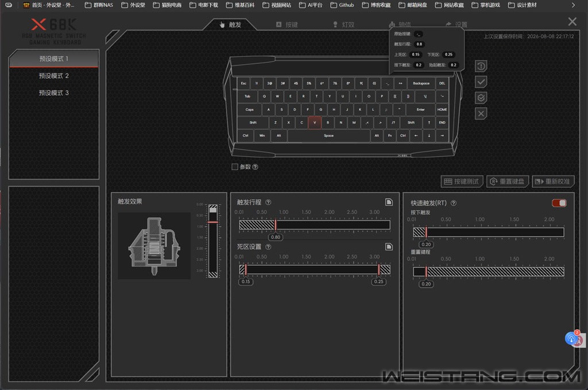Click the X cancel icon right of the keyboard

(481, 114)
